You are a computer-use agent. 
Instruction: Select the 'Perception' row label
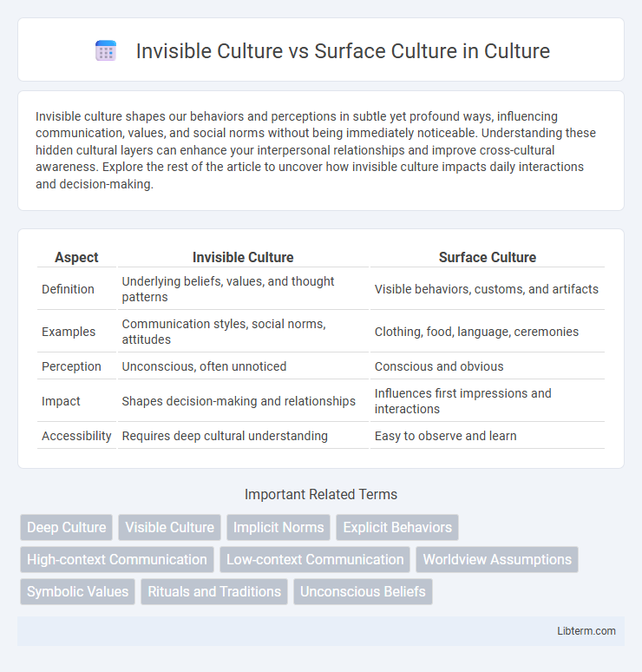[x=71, y=366]
